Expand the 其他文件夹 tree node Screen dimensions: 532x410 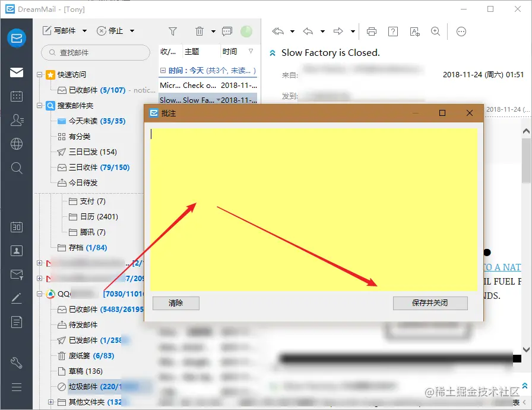(x=50, y=402)
